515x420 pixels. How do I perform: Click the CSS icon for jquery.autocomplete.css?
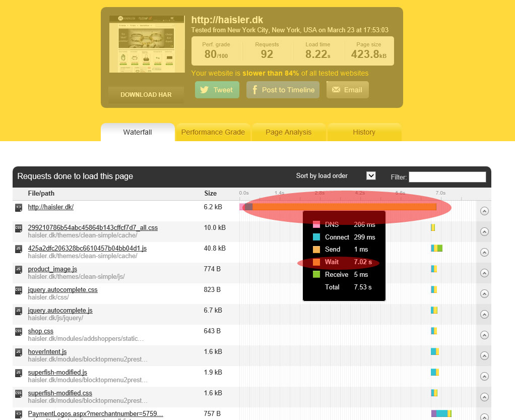coord(19,290)
